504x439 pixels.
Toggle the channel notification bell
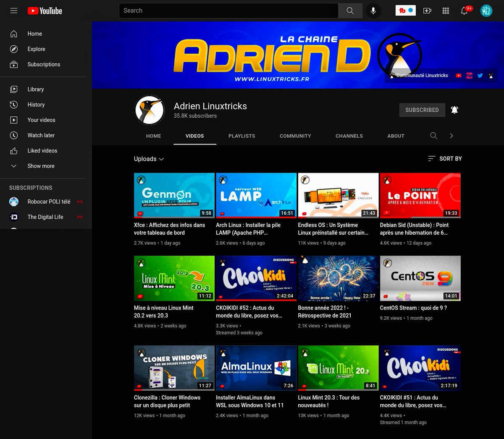[x=454, y=110]
